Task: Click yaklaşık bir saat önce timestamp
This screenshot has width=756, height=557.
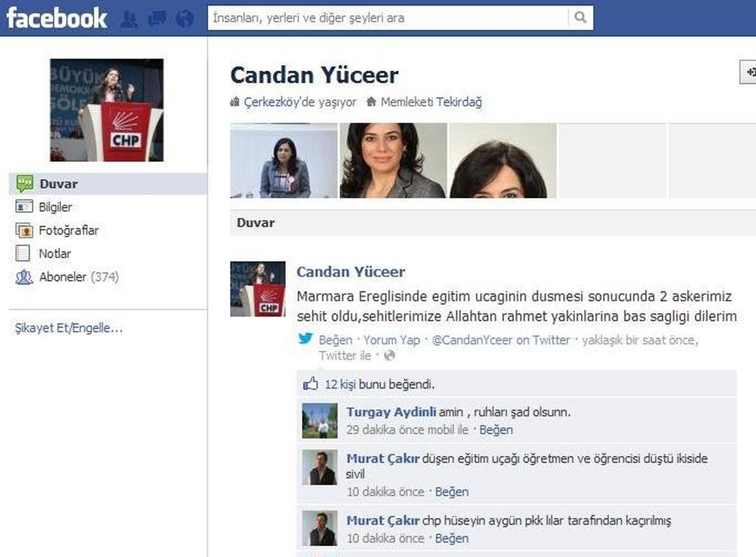Action: tap(639, 340)
